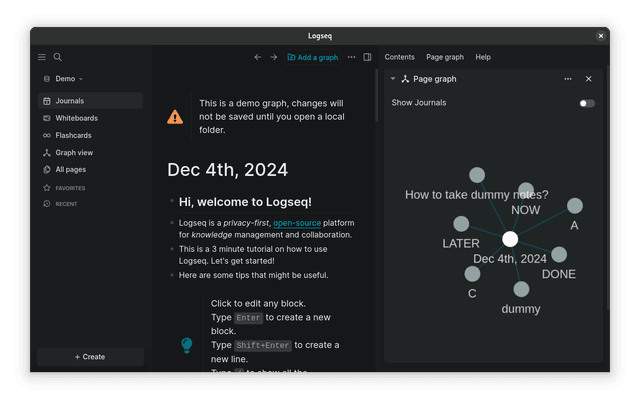Viewport: 640px width, 405px height.
Task: Click the Create button
Action: (90, 357)
